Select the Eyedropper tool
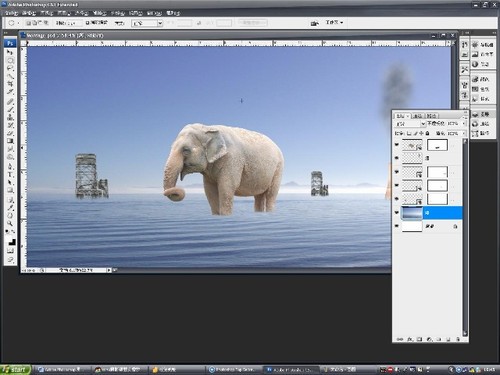 (10, 208)
